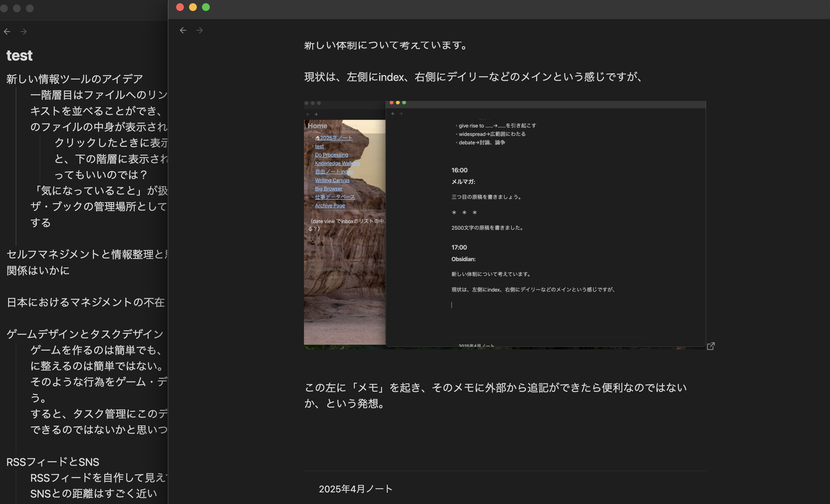This screenshot has width=830, height=504.
Task: Click the forward navigation arrow in the right pane
Action: click(199, 30)
